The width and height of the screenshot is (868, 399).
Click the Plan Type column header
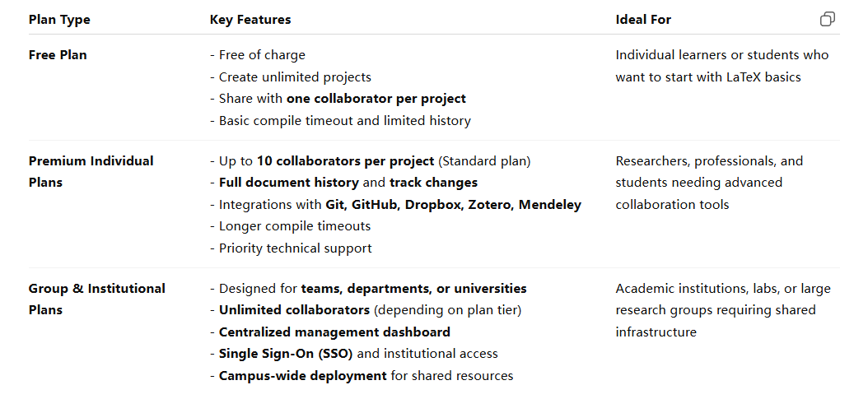click(59, 20)
